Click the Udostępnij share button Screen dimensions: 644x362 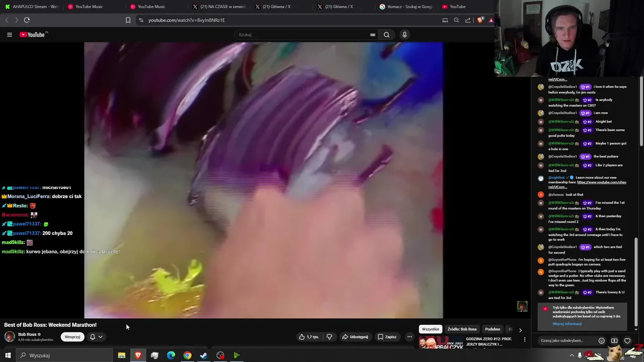point(355,337)
